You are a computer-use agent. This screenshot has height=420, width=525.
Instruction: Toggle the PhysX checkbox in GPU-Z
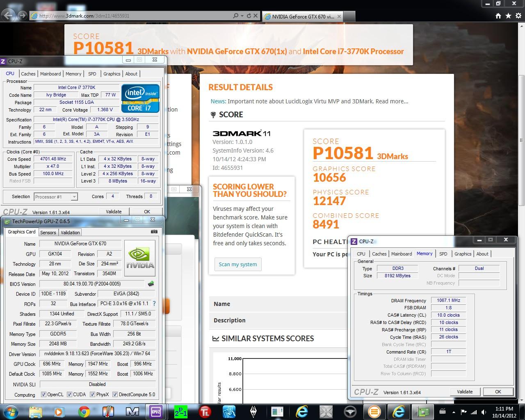(92, 395)
